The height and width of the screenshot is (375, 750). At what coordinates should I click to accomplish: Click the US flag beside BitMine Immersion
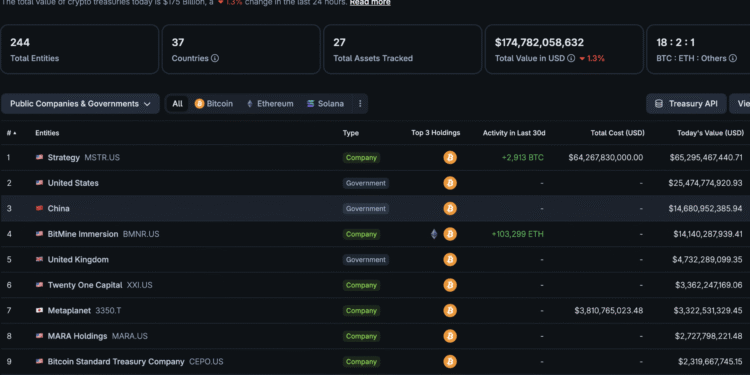39,234
